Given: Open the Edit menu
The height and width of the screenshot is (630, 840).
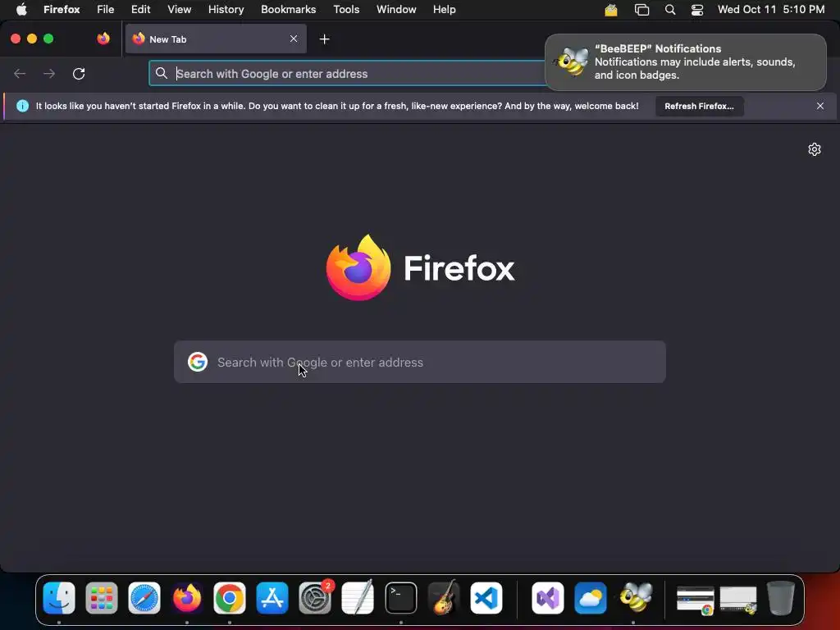Looking at the screenshot, I should 141,9.
